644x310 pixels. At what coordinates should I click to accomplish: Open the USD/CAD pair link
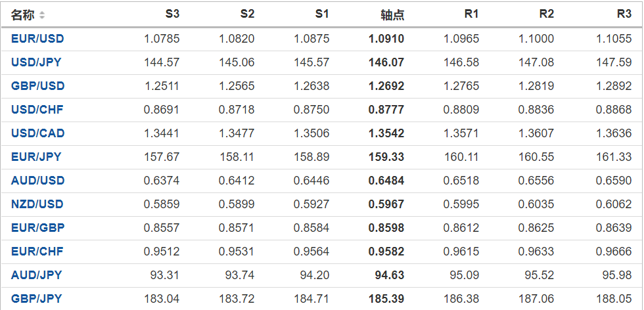click(37, 133)
